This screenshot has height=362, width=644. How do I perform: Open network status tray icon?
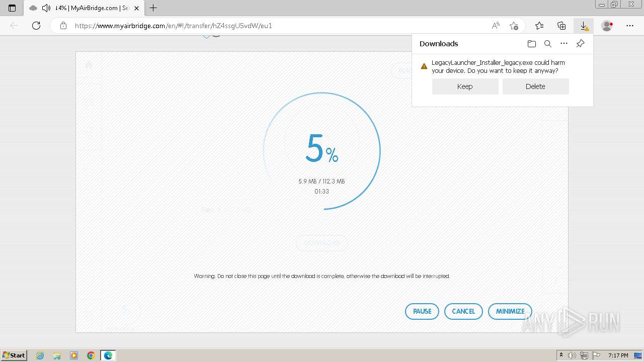(584, 355)
